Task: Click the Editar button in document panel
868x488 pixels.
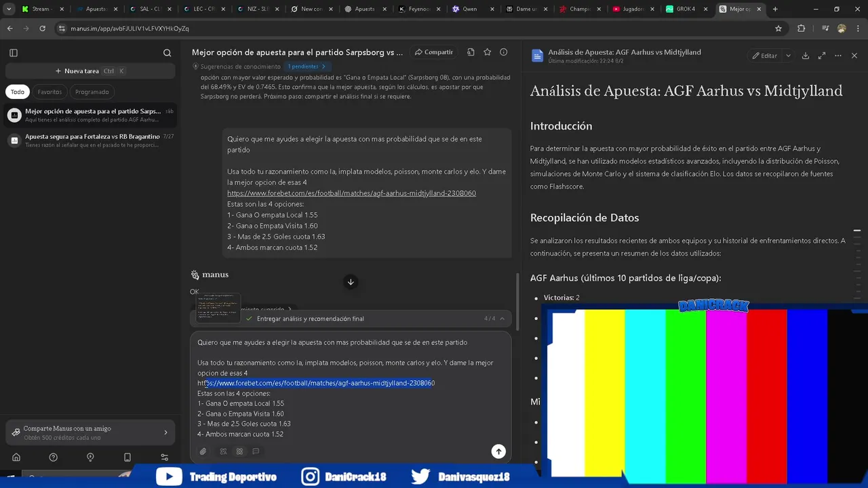Action: [765, 56]
